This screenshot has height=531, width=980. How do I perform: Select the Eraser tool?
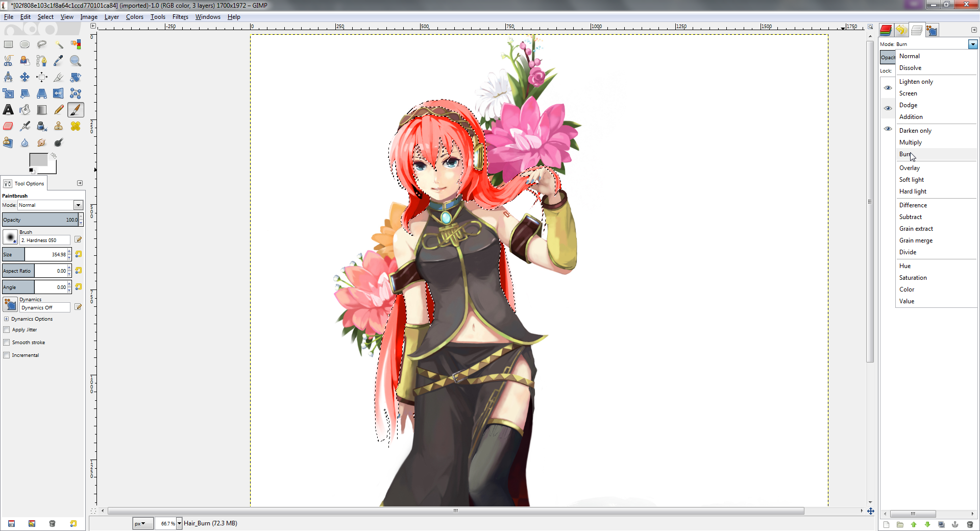pyautogui.click(x=8, y=126)
